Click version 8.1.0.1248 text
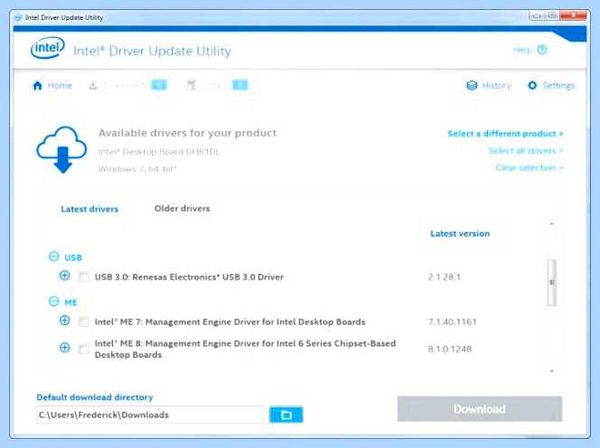The width and height of the screenshot is (600, 448). 450,349
